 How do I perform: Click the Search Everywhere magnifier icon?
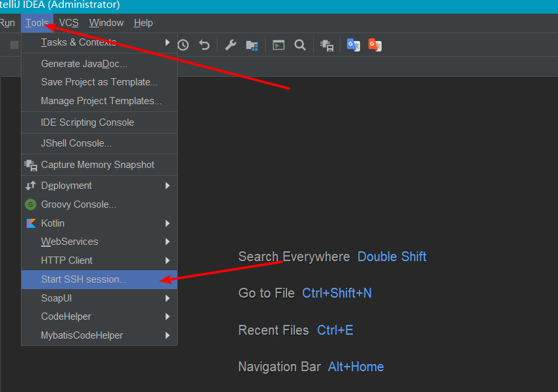(x=300, y=45)
